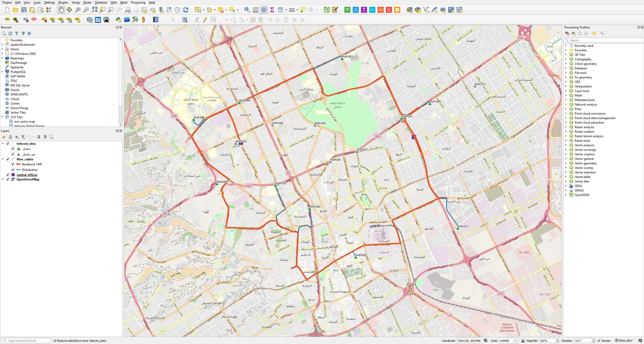Toggle telecom_sites layer visibility checkbox
This screenshot has height=344, width=644.
point(8,144)
